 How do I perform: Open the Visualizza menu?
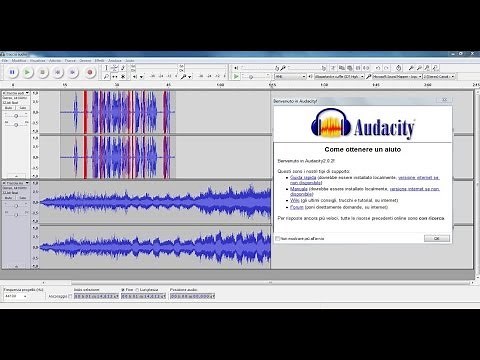pyautogui.click(x=37, y=61)
